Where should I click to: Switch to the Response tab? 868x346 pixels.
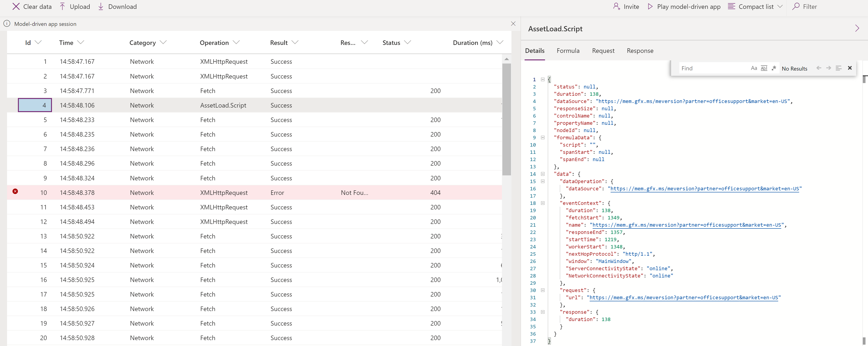pos(639,50)
